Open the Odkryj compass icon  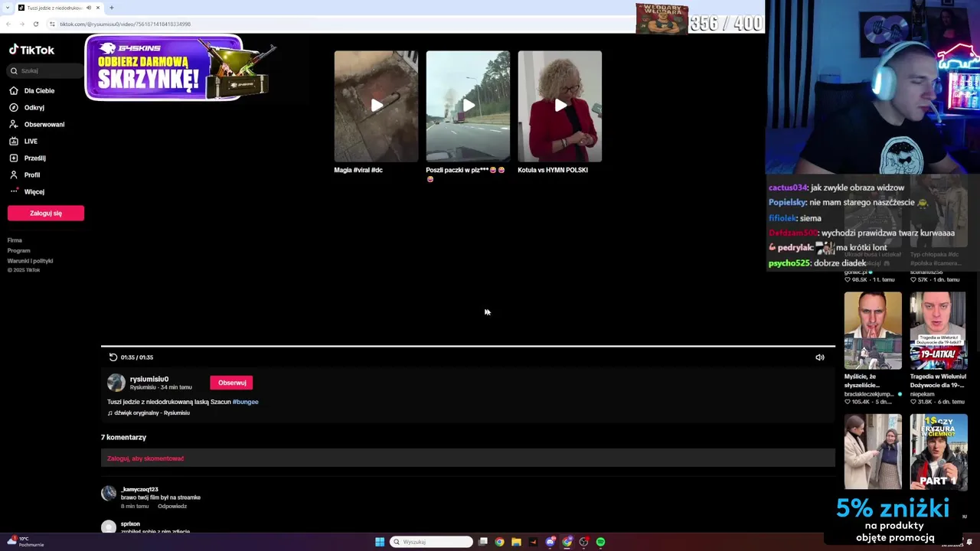(x=14, y=107)
